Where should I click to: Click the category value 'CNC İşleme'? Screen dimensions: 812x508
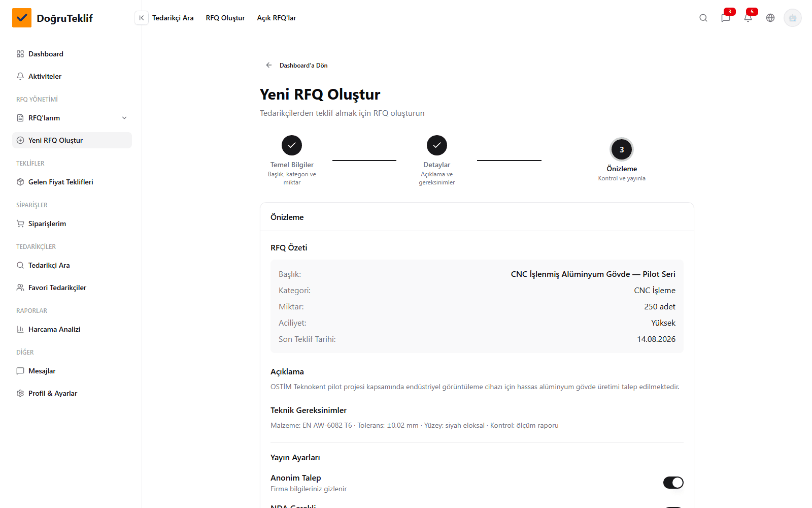pyautogui.click(x=655, y=290)
